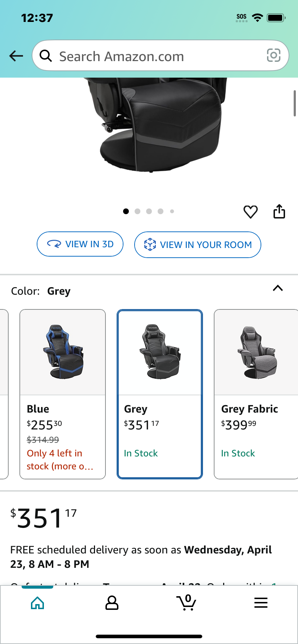Viewport: 298px width, 644px height.
Task: Tap VIEW IN 3D button
Action: coord(80,244)
